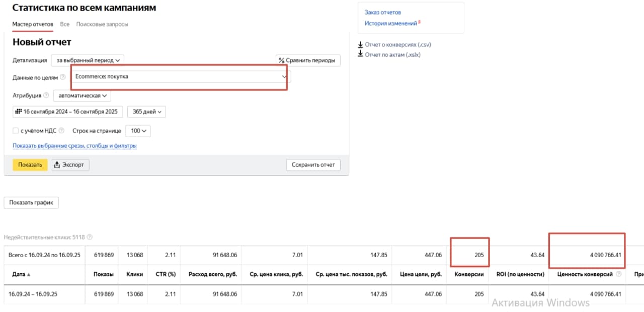644x312 pixels.
Task: Click calendar icon in date range field
Action: 18,112
